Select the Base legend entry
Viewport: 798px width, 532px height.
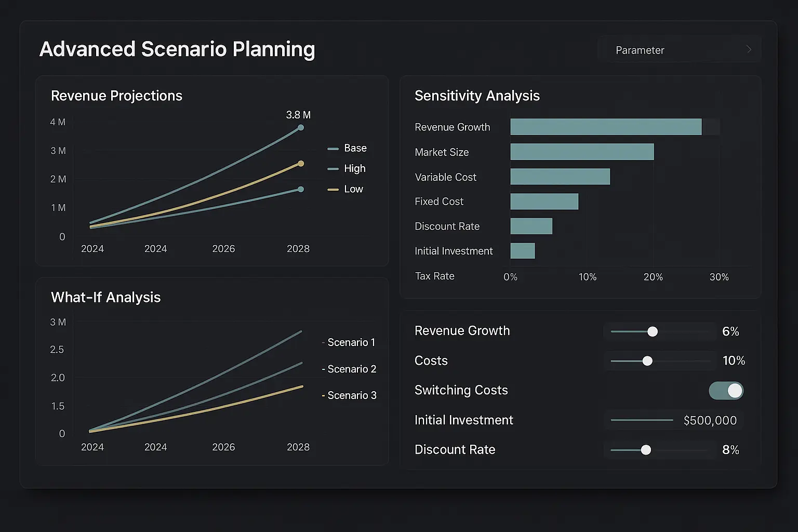point(348,148)
